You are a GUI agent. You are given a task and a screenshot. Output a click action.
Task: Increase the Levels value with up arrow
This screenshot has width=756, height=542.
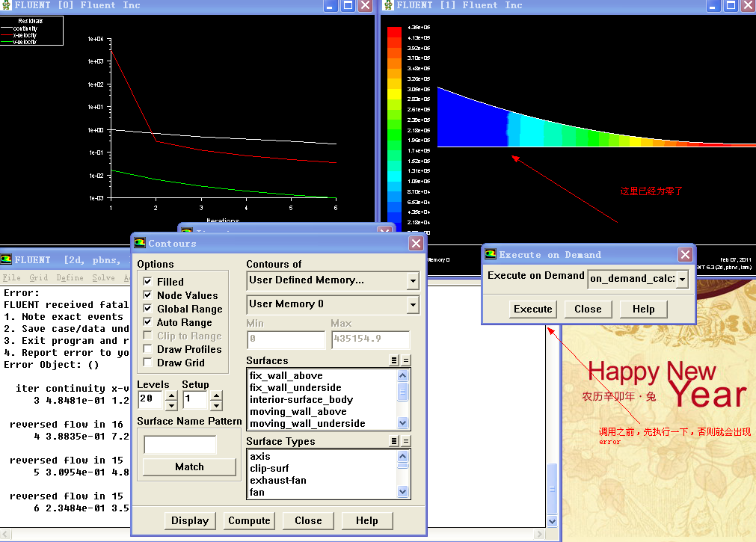pyautogui.click(x=171, y=395)
